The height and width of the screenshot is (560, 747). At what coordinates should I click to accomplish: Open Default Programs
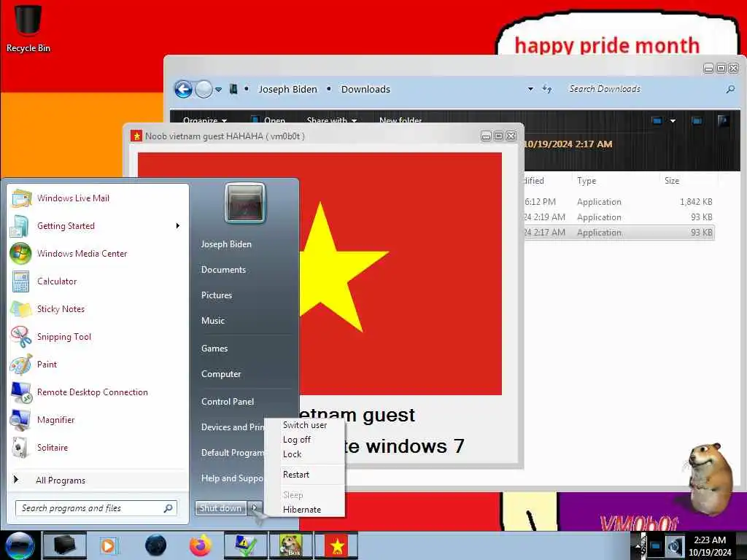pos(232,453)
